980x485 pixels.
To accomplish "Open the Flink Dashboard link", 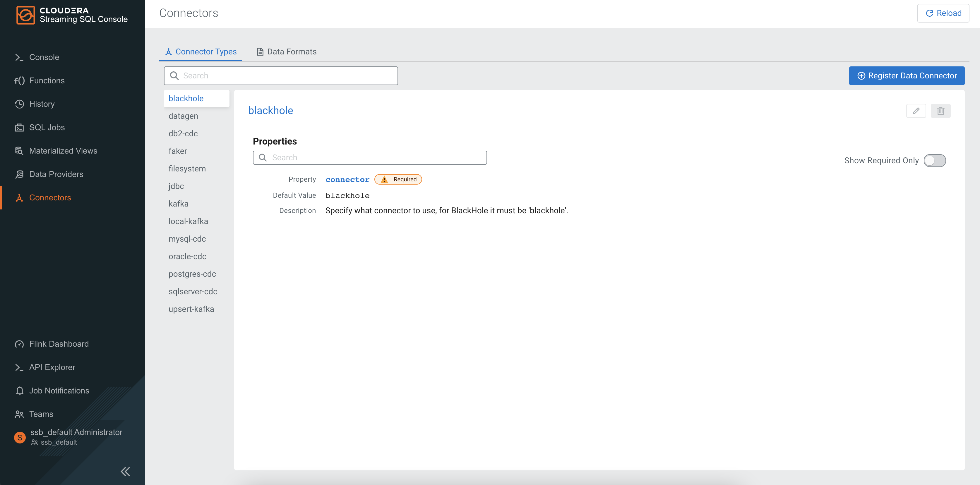I will click(59, 344).
